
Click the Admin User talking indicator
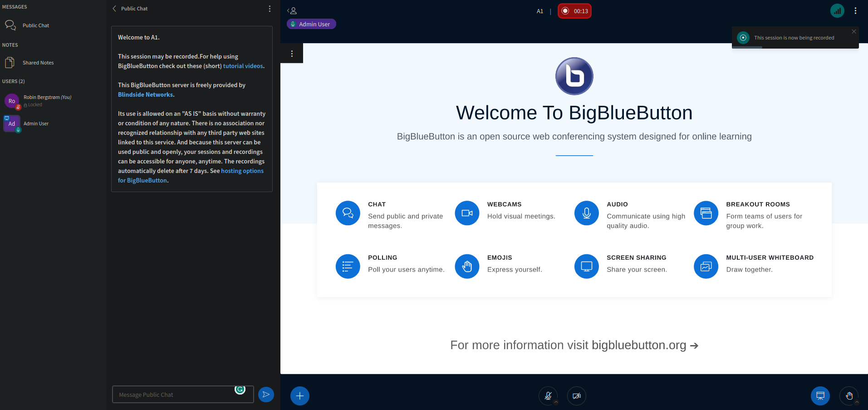[x=311, y=24]
